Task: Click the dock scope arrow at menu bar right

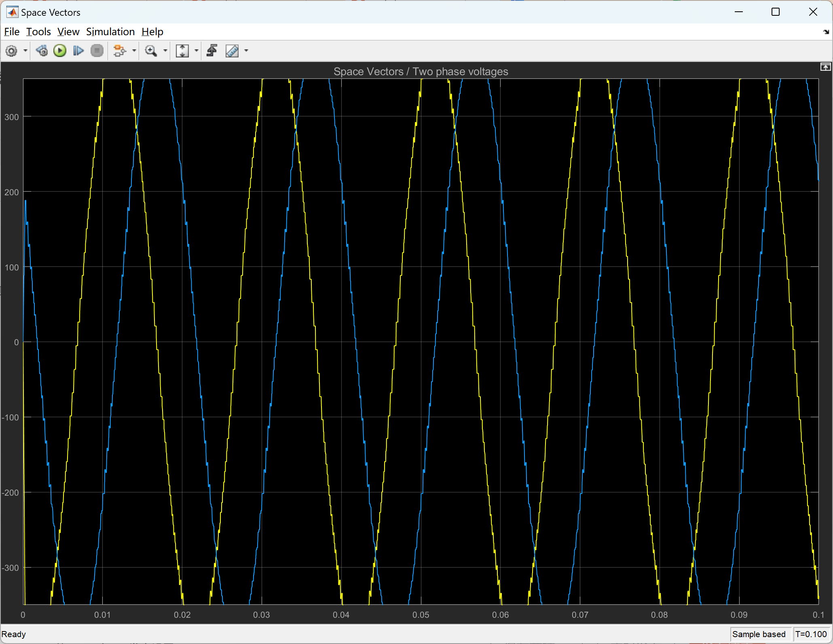Action: tap(826, 32)
